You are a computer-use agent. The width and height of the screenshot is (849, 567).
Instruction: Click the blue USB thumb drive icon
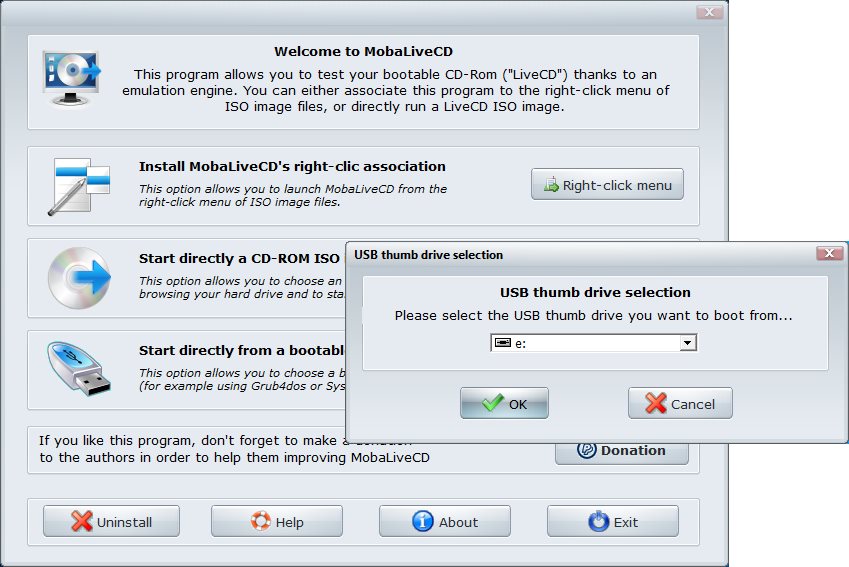[79, 369]
